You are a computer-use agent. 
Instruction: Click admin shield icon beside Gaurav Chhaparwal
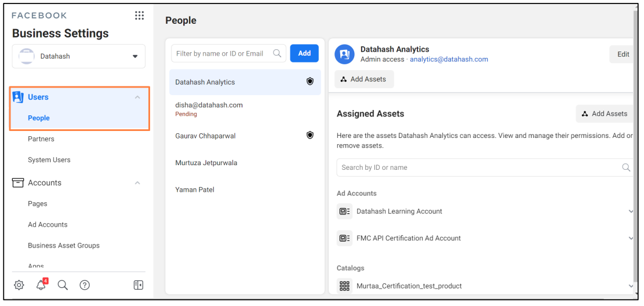tap(310, 135)
